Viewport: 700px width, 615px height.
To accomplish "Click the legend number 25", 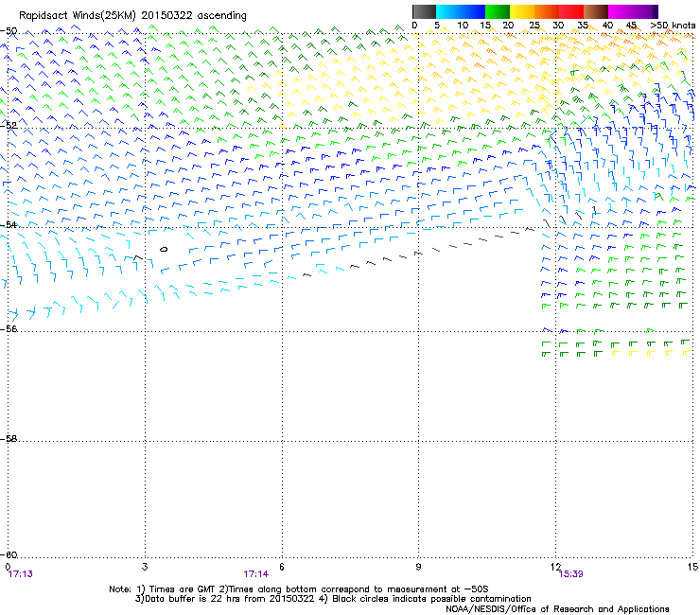I will [534, 26].
